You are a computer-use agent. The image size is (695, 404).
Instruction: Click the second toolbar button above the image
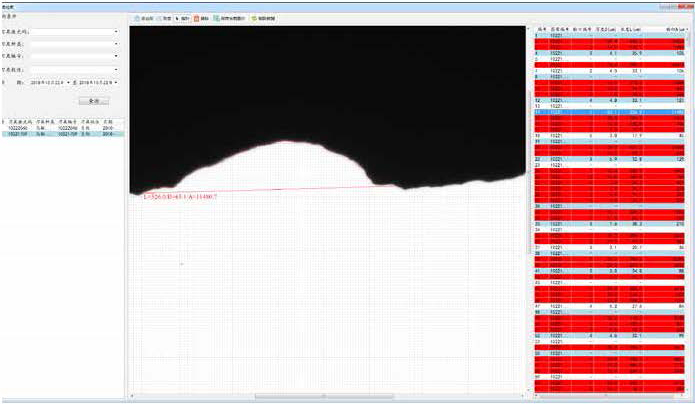point(166,18)
